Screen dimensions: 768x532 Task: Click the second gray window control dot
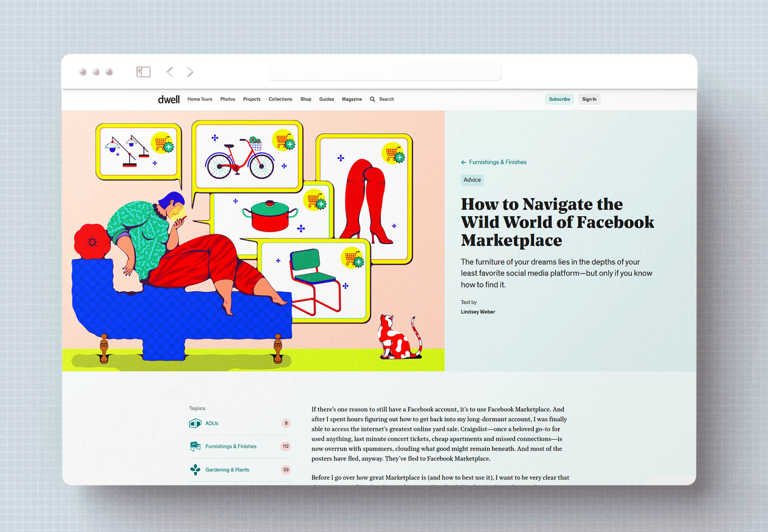tap(96, 72)
